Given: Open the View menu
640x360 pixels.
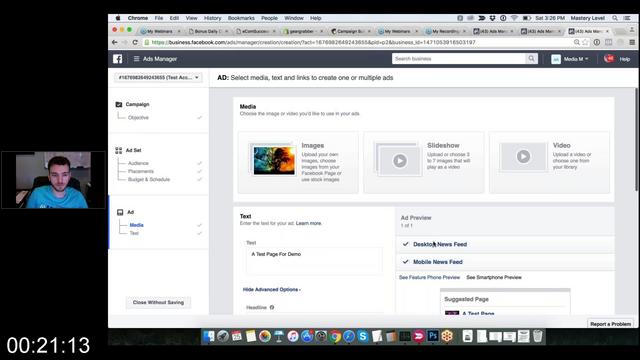Looking at the screenshot, I should pos(191,18).
